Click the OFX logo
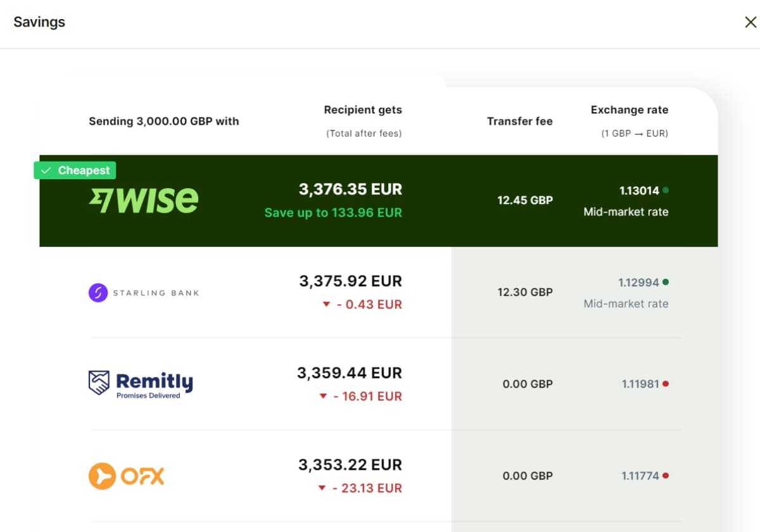760x532 pixels. pos(127,476)
